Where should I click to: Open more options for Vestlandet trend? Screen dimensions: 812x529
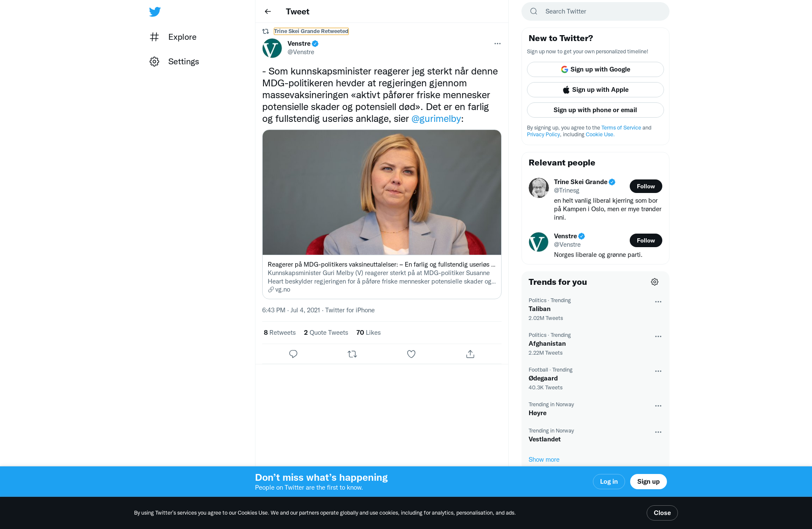pyautogui.click(x=658, y=432)
